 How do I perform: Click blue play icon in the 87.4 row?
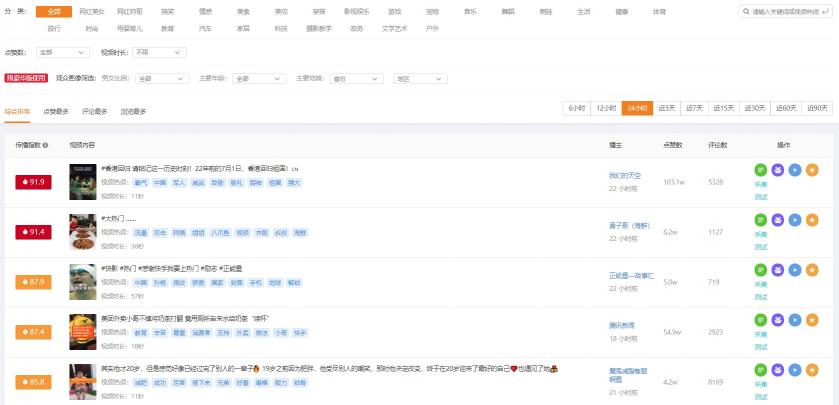point(795,320)
